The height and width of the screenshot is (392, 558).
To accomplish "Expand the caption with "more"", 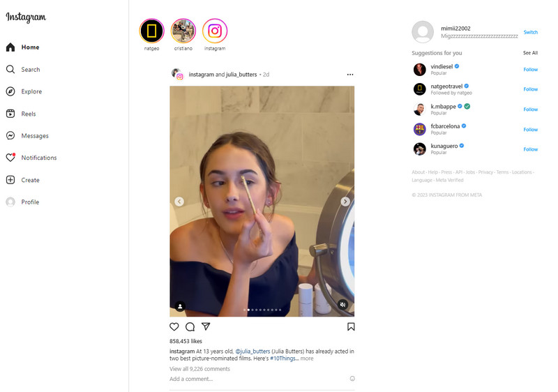I will 307,359.
